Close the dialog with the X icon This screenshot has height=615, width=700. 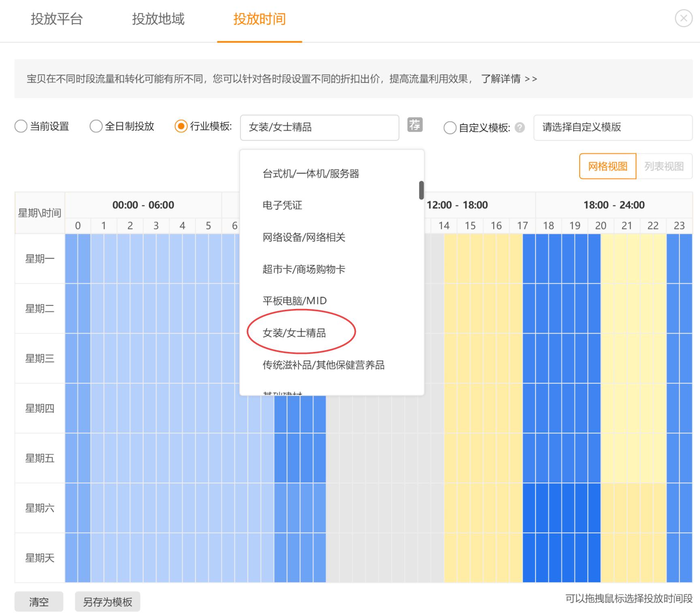(684, 18)
